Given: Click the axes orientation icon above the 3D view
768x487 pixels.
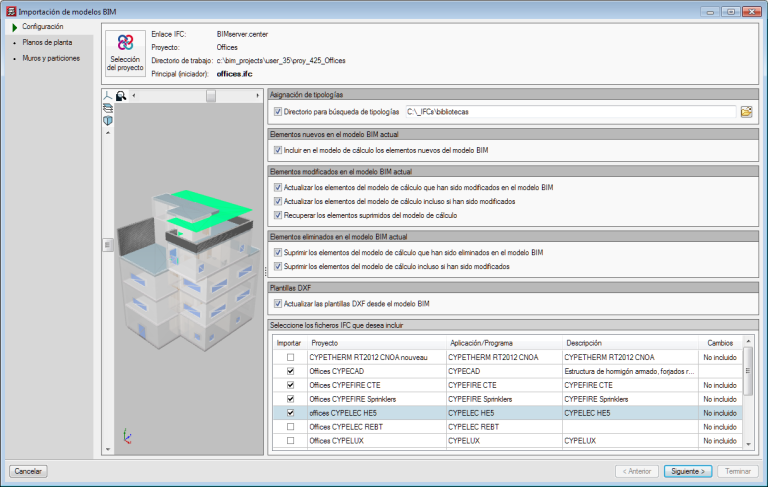Looking at the screenshot, I should (x=108, y=96).
